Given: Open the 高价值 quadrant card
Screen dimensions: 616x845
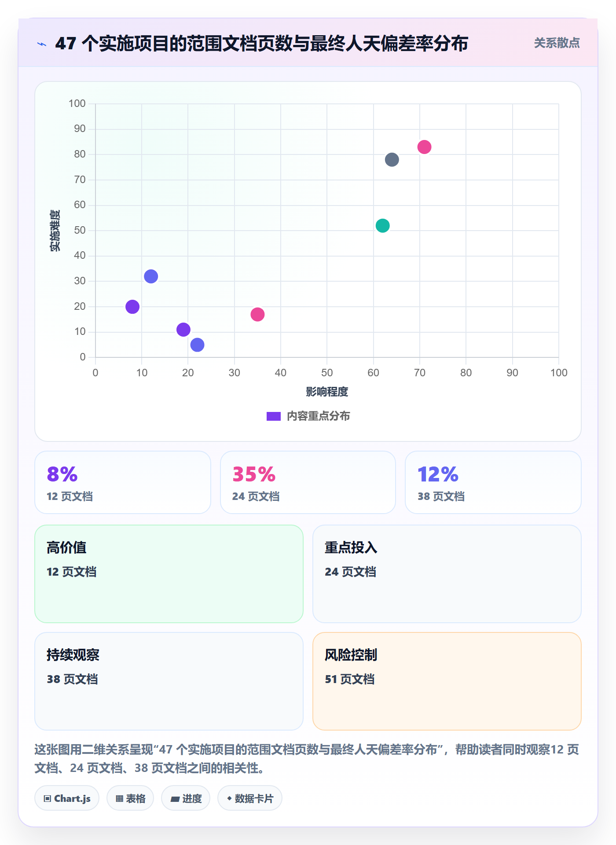Looking at the screenshot, I should (x=169, y=574).
